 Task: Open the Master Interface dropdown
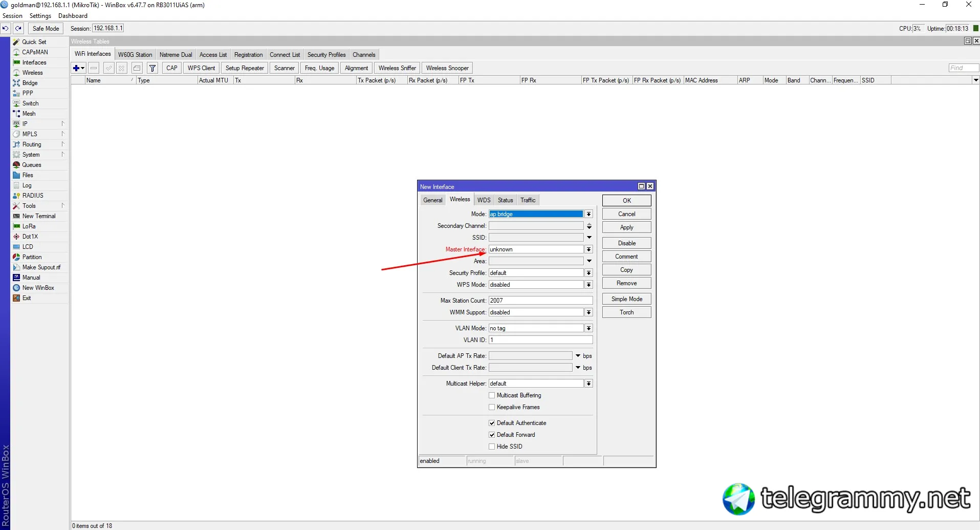tap(589, 249)
